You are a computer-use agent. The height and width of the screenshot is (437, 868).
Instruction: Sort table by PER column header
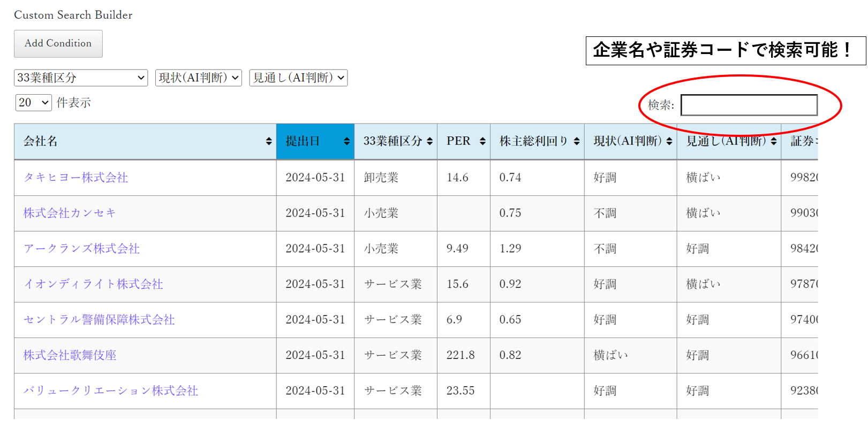click(x=464, y=141)
